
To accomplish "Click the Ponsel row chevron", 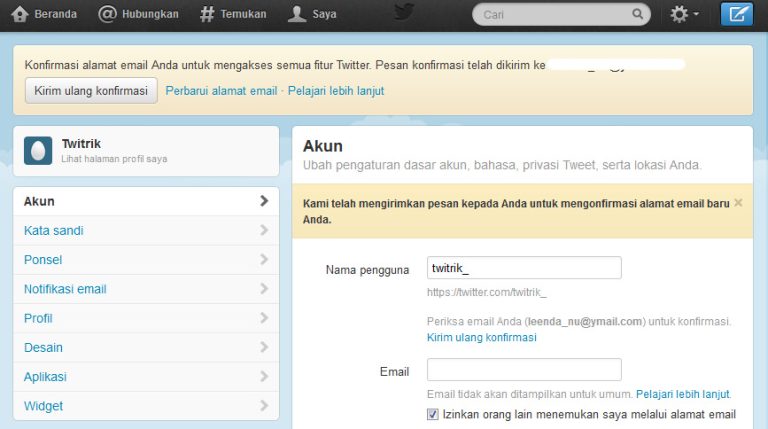I will click(264, 260).
